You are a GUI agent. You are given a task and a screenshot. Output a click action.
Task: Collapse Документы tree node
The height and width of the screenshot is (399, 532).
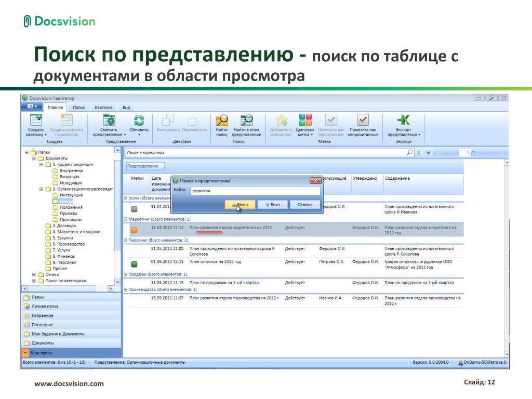click(34, 158)
